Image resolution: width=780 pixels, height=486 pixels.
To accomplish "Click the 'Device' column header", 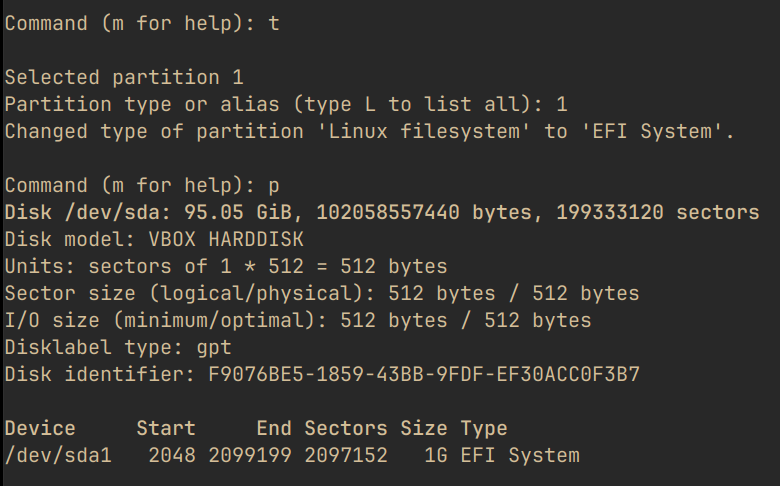I will [x=40, y=429].
